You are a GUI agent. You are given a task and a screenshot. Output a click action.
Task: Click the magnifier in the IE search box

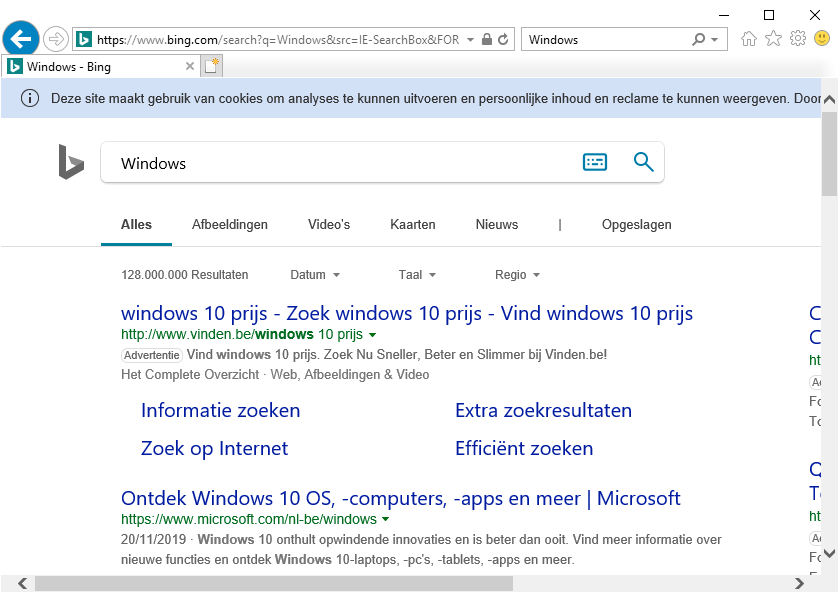coord(698,39)
